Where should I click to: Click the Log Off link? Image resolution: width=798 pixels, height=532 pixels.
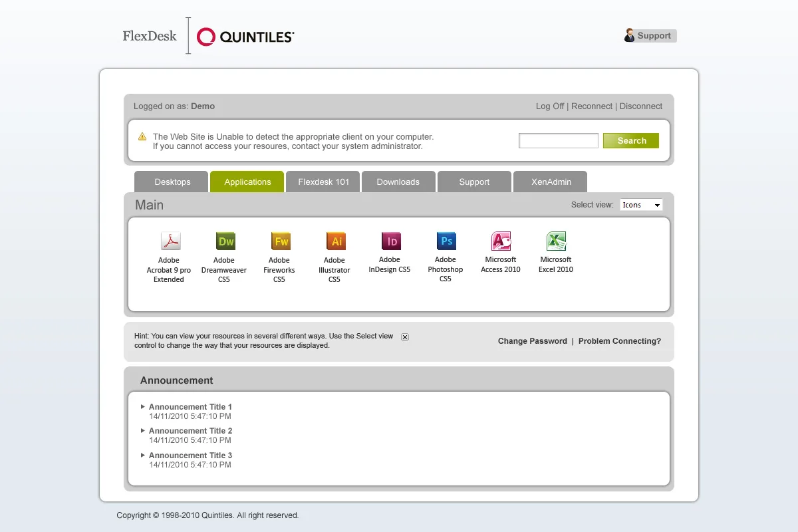pyautogui.click(x=550, y=106)
